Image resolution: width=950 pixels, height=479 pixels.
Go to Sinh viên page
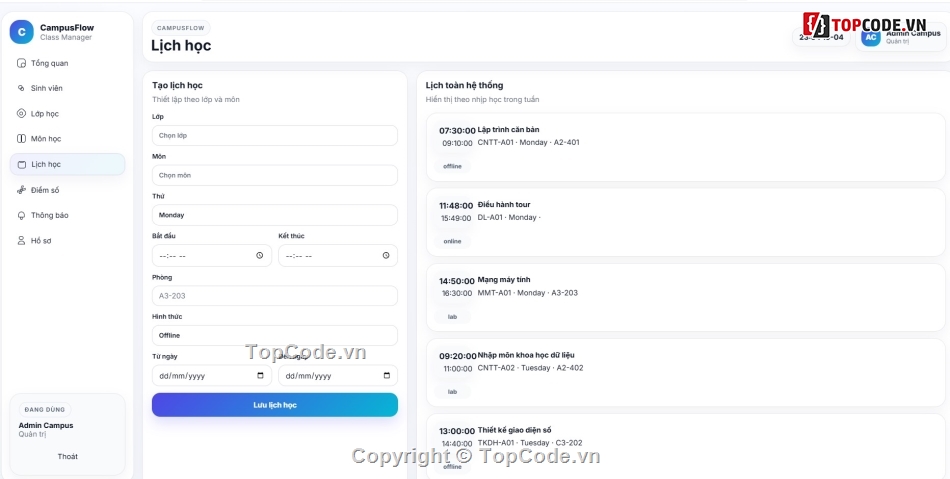point(67,88)
